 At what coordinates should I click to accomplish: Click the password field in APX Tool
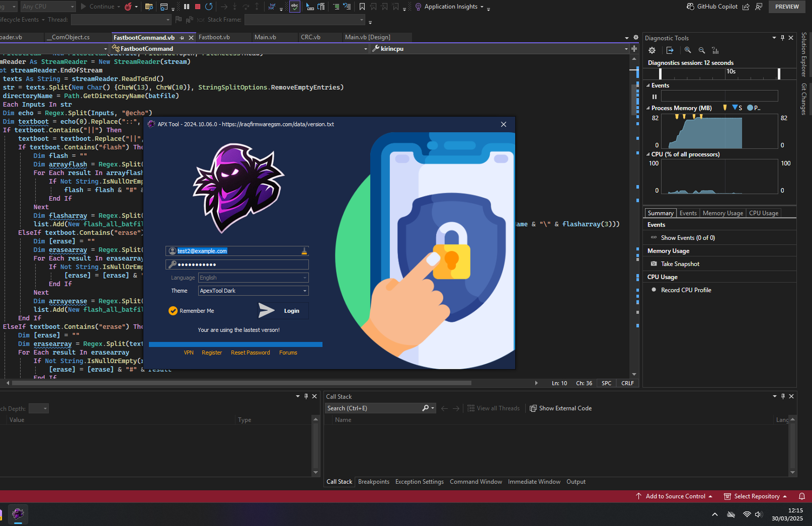tap(237, 264)
